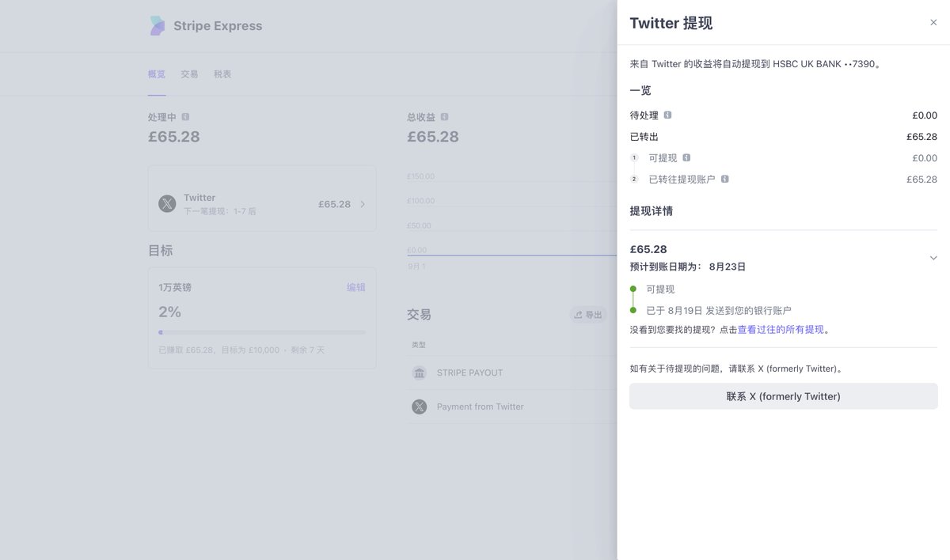Click step 2 circle badge by 已转往提现账户
The height and width of the screenshot is (560, 950).
(634, 180)
